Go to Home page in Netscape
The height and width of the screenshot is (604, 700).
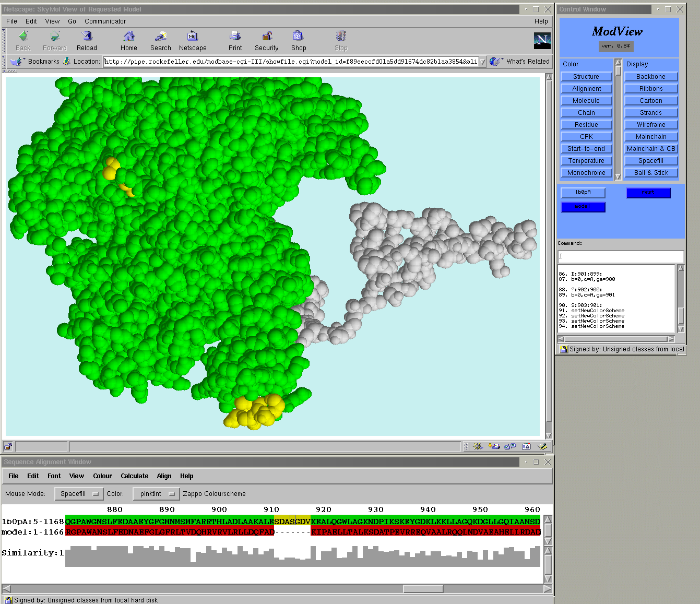[129, 37]
